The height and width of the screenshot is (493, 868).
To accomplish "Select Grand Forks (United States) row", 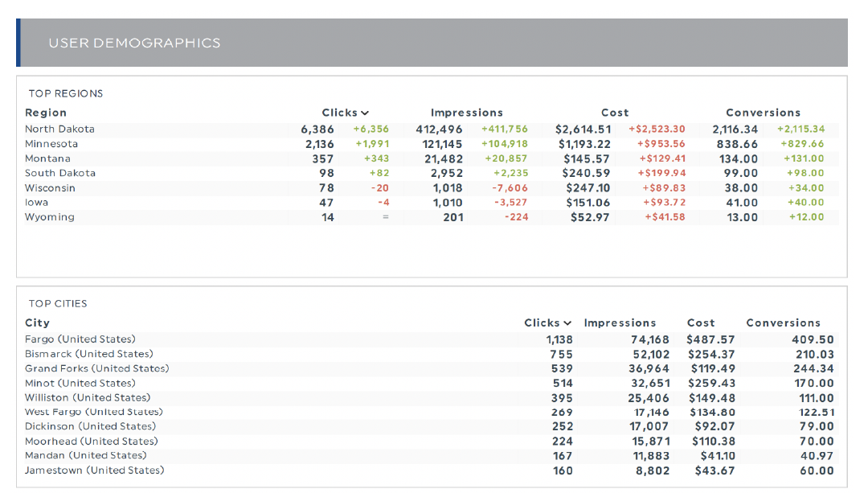I will click(x=96, y=368).
